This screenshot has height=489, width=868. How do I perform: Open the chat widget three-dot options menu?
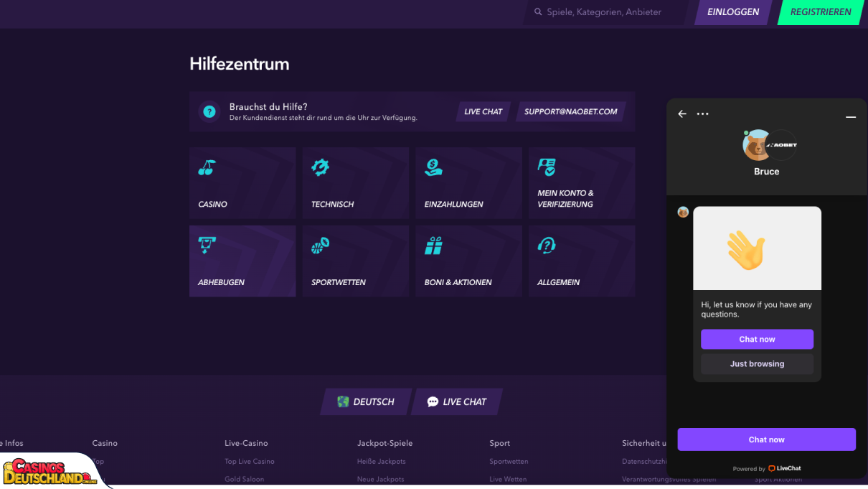click(702, 113)
